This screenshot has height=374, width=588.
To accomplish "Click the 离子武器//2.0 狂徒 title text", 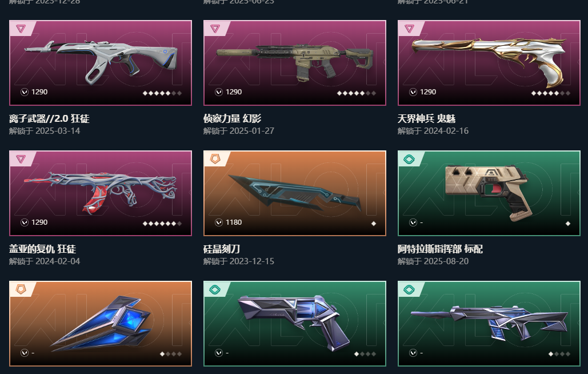I will (49, 118).
